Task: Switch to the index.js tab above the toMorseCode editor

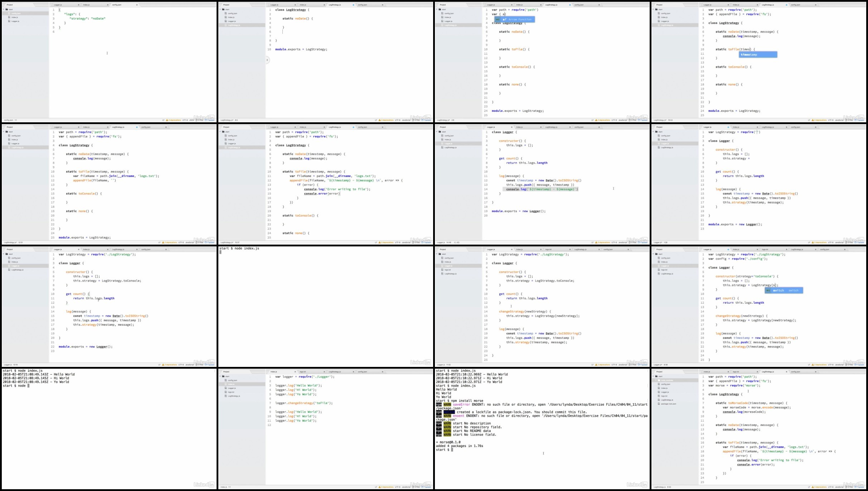Action: coord(707,372)
